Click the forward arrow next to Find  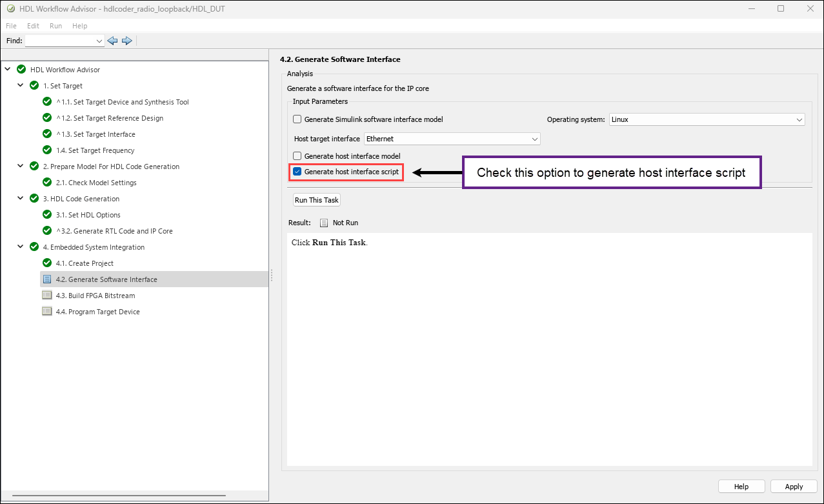point(126,41)
